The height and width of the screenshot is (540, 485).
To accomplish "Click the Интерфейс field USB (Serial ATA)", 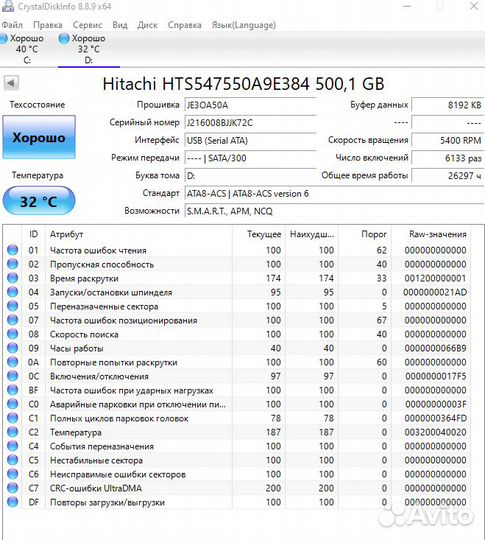I will [250, 141].
